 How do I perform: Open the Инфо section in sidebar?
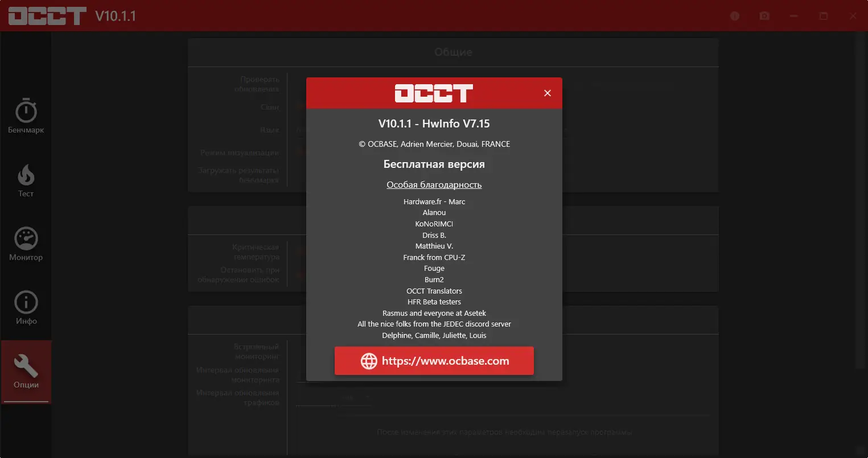(x=26, y=308)
